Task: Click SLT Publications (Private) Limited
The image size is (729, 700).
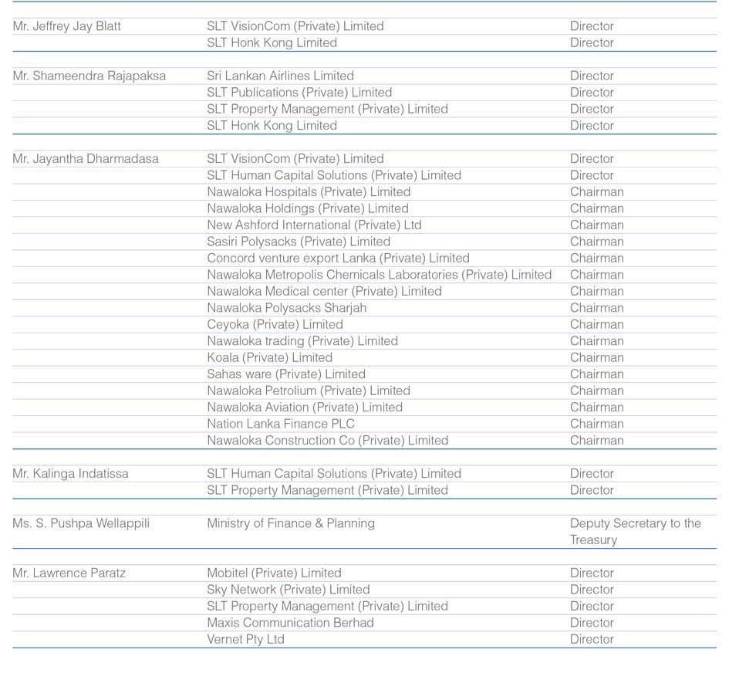Action: (x=299, y=93)
